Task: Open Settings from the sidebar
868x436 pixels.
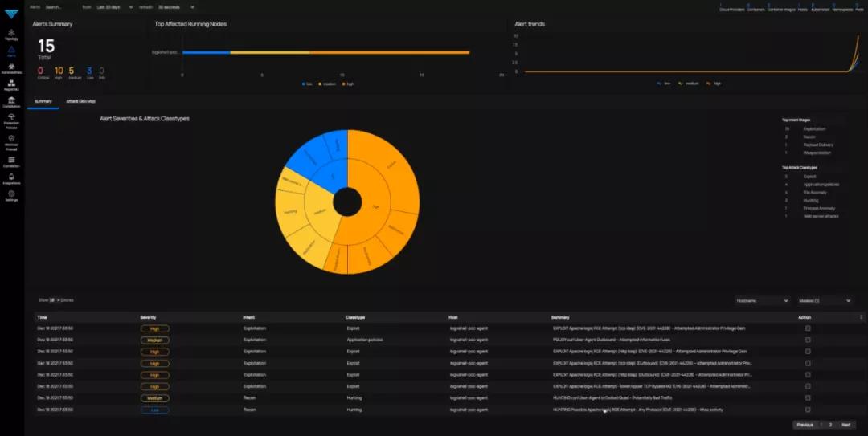Action: pyautogui.click(x=11, y=195)
